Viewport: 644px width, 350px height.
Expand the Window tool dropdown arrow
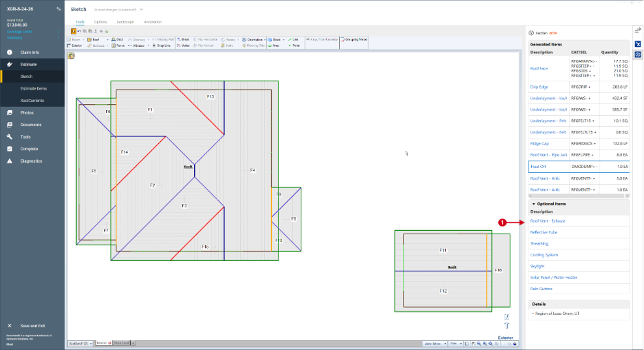pyautogui.click(x=148, y=45)
